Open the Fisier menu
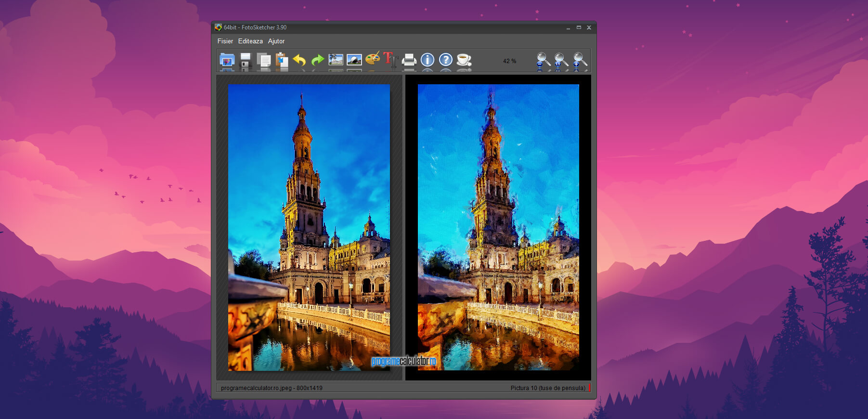Image resolution: width=868 pixels, height=419 pixels. [x=225, y=41]
